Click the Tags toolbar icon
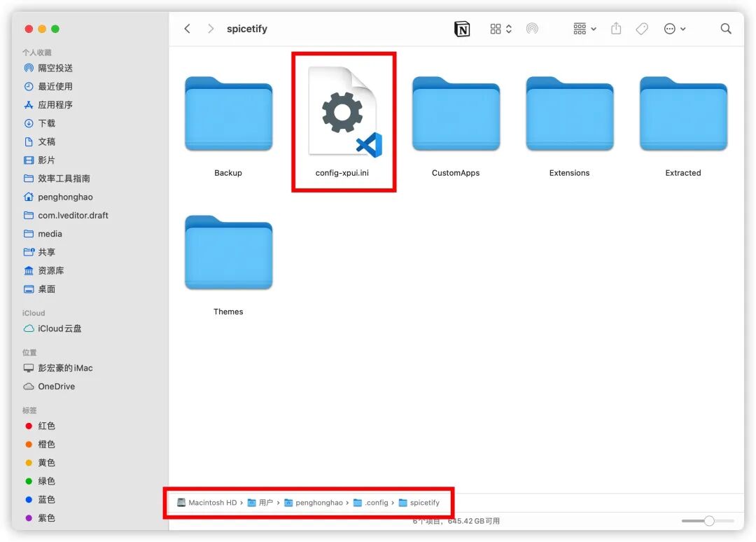This screenshot has height=542, width=756. (642, 29)
